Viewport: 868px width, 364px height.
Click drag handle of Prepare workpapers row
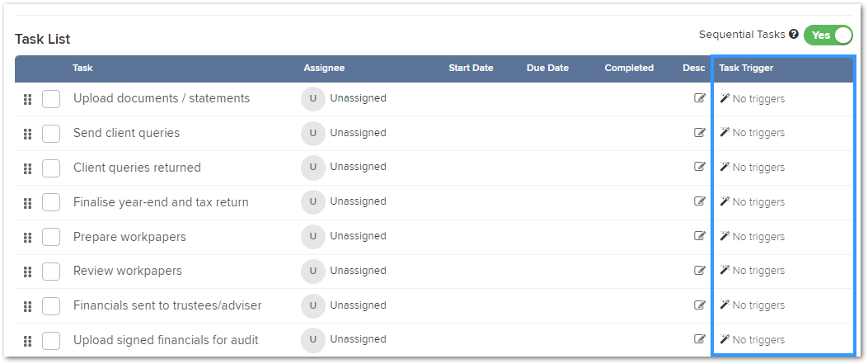click(28, 238)
